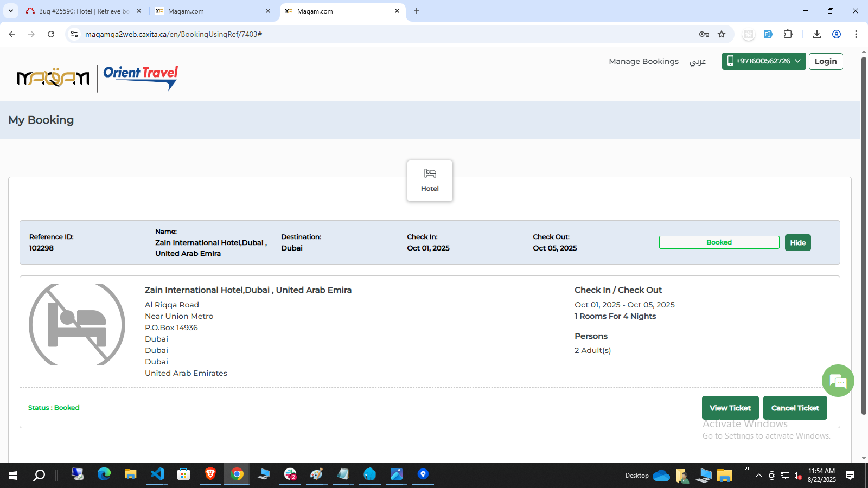Expand the +971600562726 phone dropdown

[x=763, y=61]
